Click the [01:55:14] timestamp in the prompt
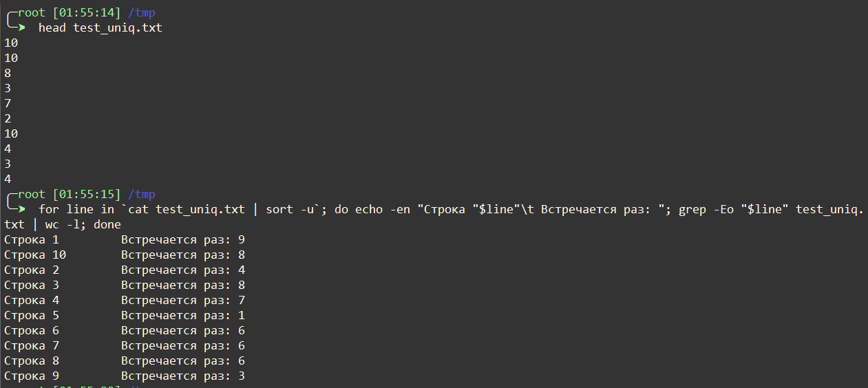The image size is (868, 388). coord(87,12)
